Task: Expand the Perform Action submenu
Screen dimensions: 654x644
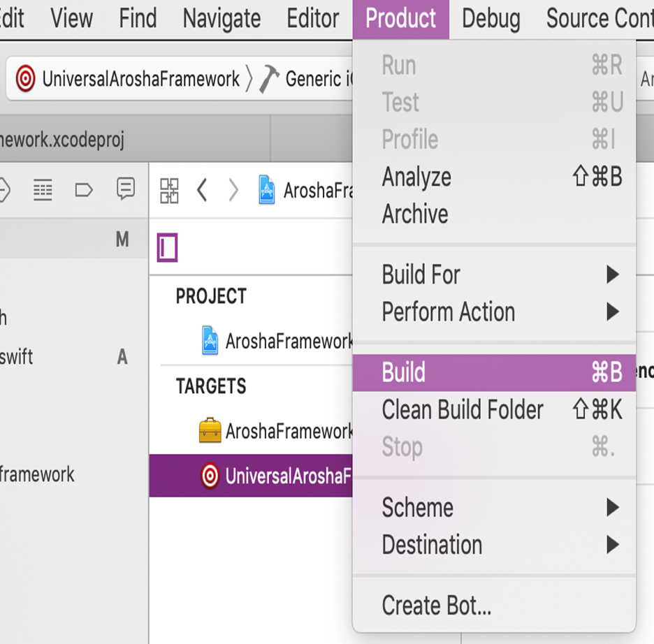Action: [494, 312]
